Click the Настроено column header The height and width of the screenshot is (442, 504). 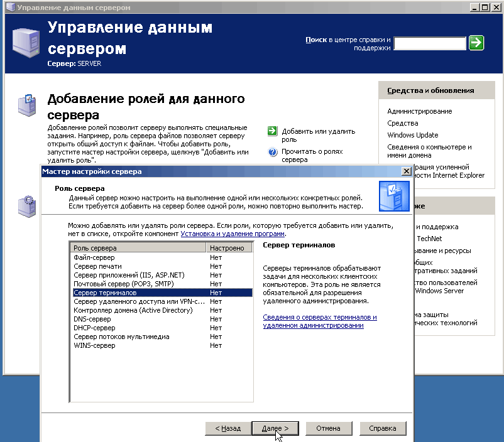pos(229,248)
